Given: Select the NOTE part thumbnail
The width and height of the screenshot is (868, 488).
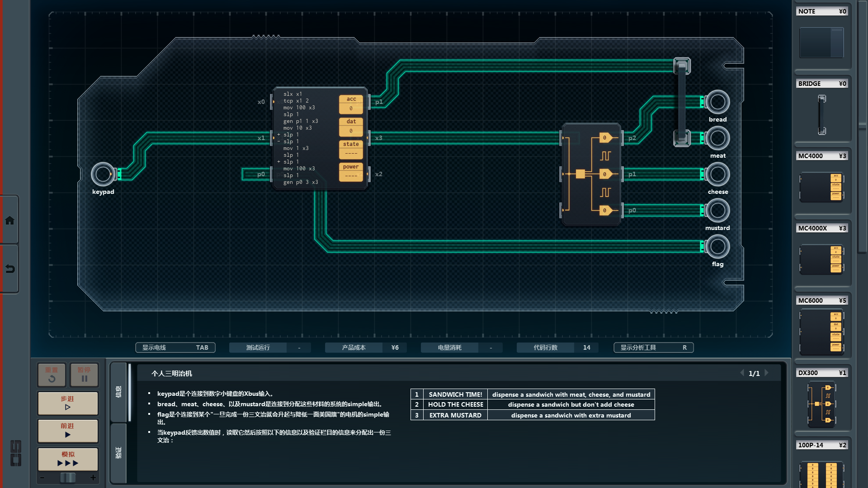Looking at the screenshot, I should tap(821, 42).
